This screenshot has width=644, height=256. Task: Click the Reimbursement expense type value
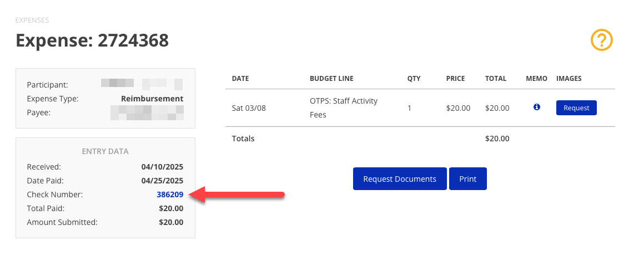[x=152, y=99]
